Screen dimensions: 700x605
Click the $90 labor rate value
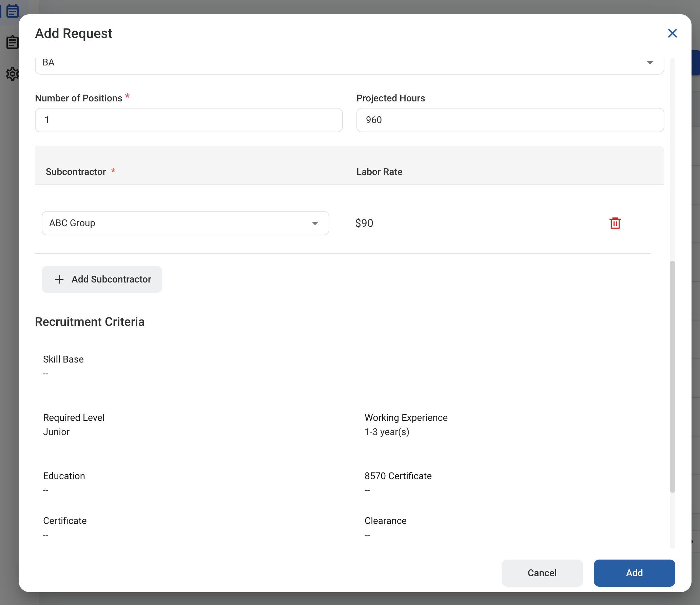pos(364,223)
